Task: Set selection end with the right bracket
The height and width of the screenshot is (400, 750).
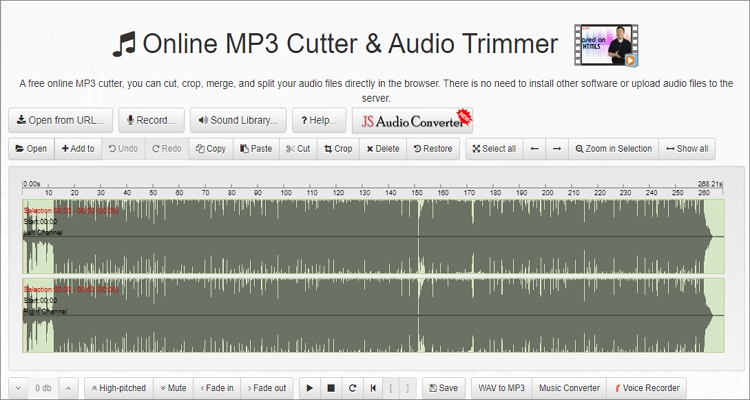Action: pos(408,388)
